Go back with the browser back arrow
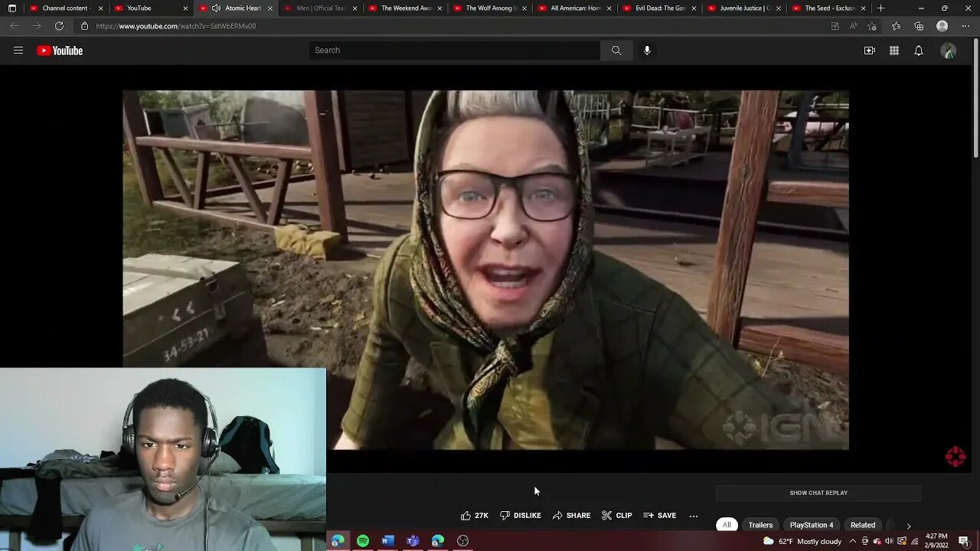The width and height of the screenshot is (980, 551). click(x=15, y=26)
